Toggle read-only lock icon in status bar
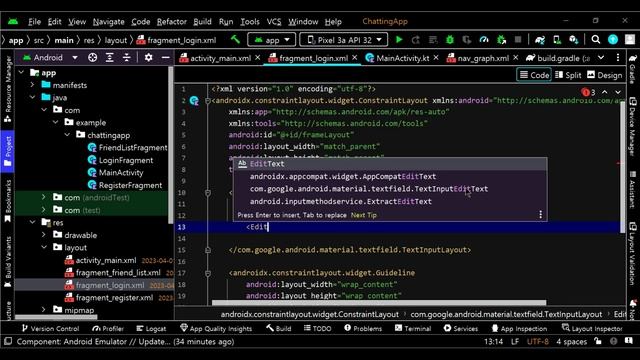The image size is (640, 360). (598, 341)
